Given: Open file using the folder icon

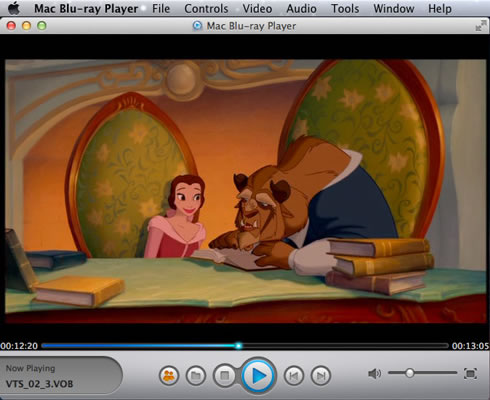Looking at the screenshot, I should 196,376.
